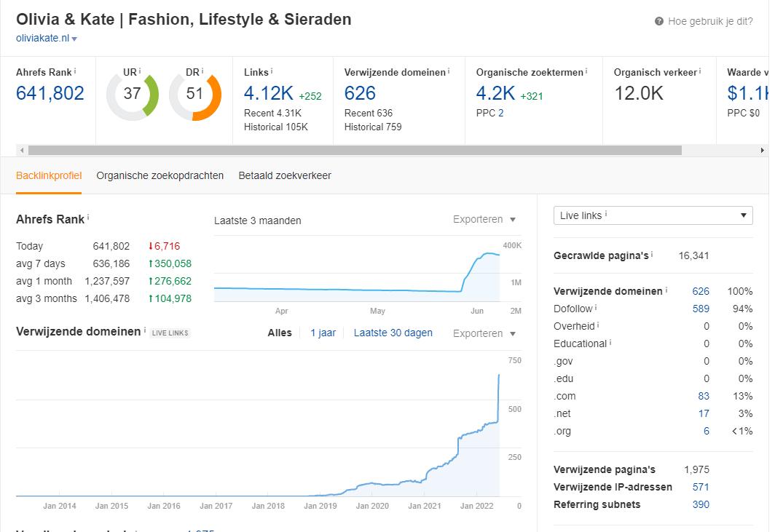
Task: Select 1 jaar time range
Action: coord(323,333)
